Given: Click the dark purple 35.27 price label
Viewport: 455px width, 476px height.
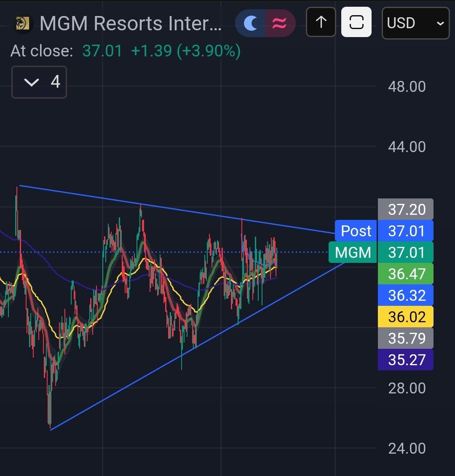Looking at the screenshot, I should (x=406, y=360).
